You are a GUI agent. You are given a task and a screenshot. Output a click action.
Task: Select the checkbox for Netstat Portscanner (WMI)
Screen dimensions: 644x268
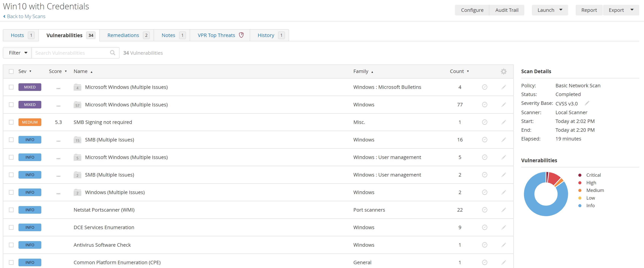[x=11, y=210]
